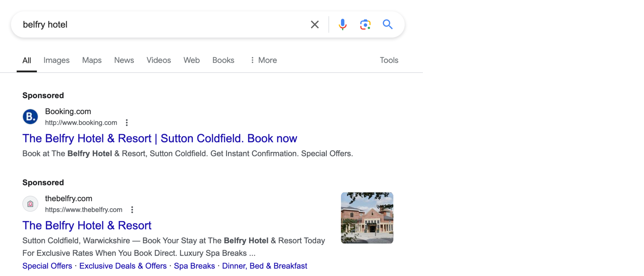Open the search Tools options
644x276 pixels.
[x=389, y=60]
